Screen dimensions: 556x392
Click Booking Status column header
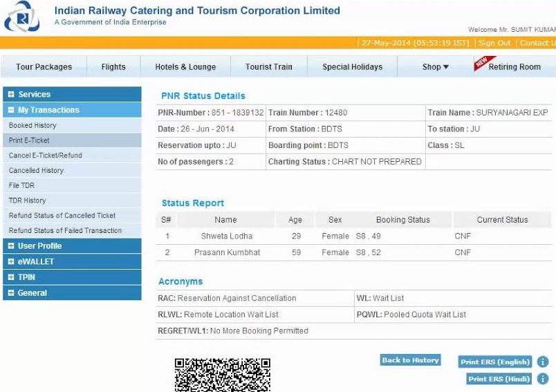coord(402,220)
